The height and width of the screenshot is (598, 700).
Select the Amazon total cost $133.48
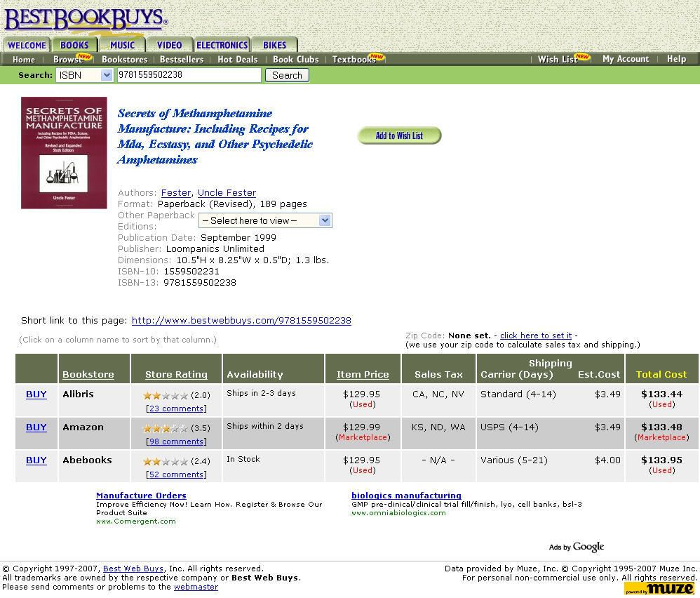pyautogui.click(x=661, y=427)
